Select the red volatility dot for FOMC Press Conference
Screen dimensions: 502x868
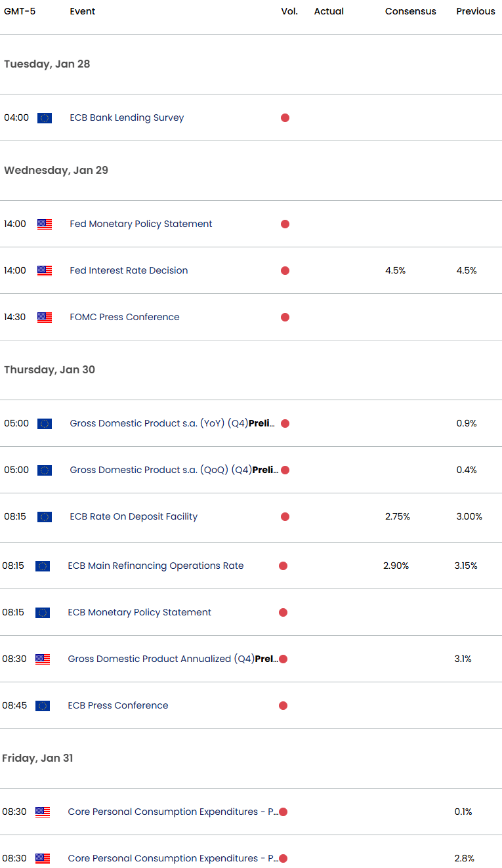point(285,317)
